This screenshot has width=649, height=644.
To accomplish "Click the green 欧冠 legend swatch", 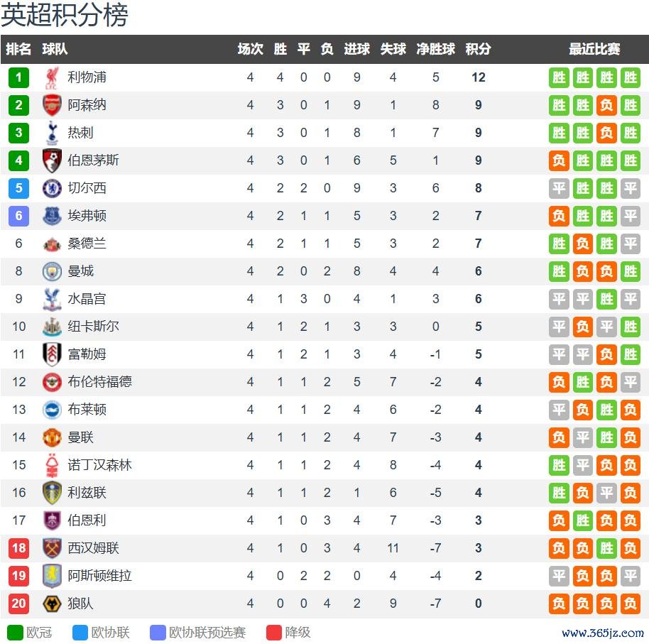I will click(x=14, y=632).
